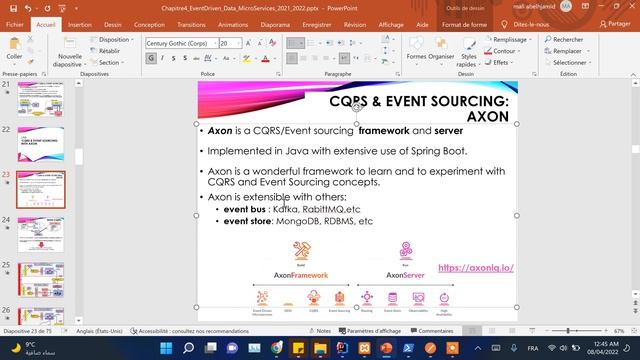Screen dimensions: 640x360
Task: Open the taskbar search magnifier
Action: coord(188,348)
